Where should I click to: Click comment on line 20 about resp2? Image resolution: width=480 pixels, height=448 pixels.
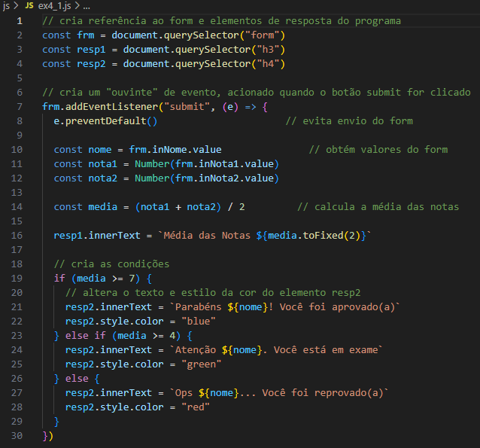click(x=213, y=293)
